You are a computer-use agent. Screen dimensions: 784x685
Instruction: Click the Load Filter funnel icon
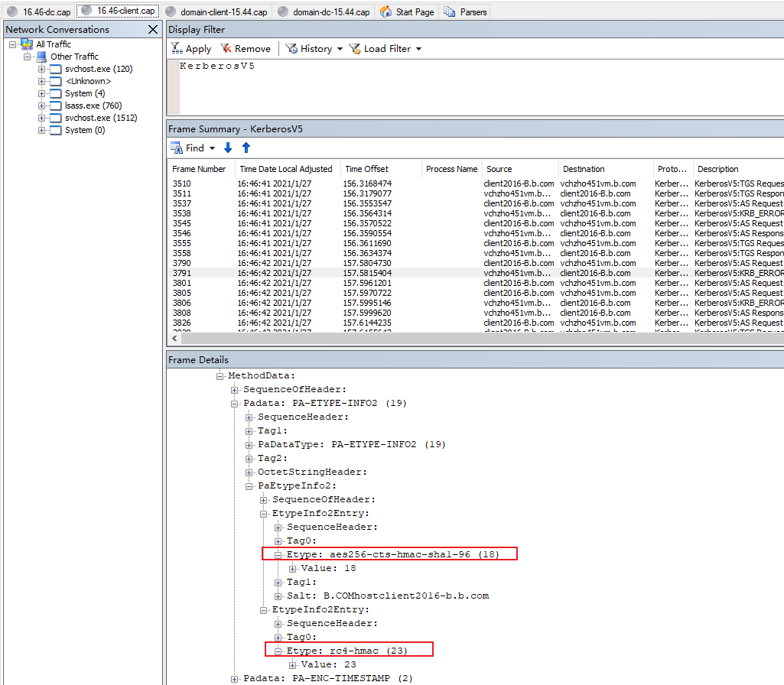coord(354,48)
